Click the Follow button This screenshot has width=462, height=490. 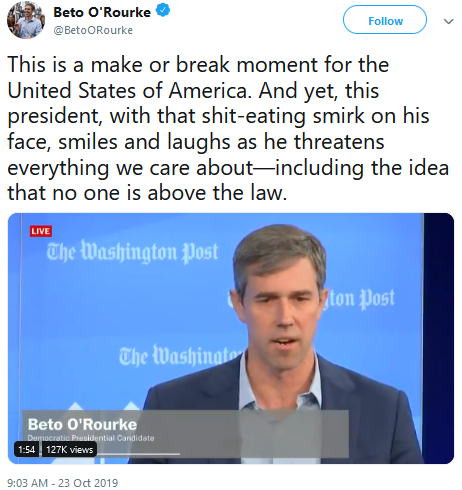pyautogui.click(x=385, y=20)
